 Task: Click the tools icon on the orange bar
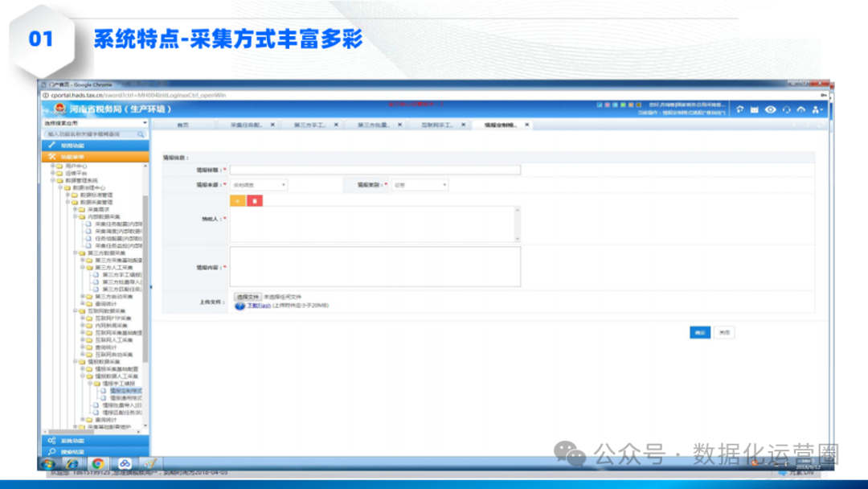52,157
